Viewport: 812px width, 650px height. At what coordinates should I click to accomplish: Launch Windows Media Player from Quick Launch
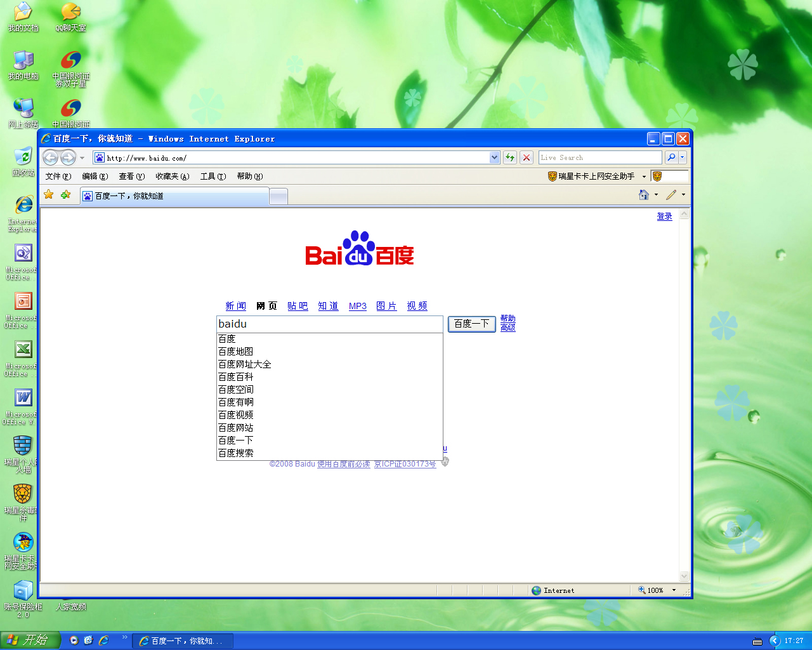click(x=74, y=640)
